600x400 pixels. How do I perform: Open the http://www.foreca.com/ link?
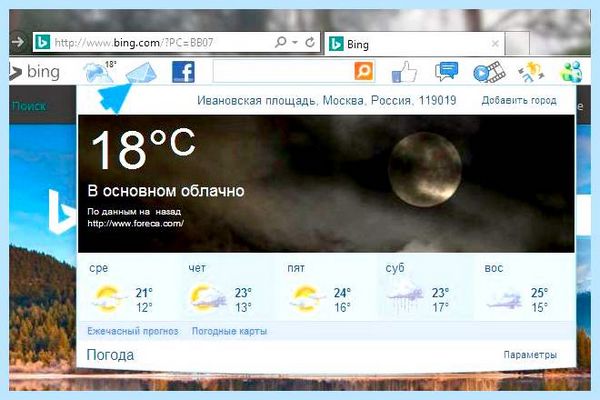point(135,223)
